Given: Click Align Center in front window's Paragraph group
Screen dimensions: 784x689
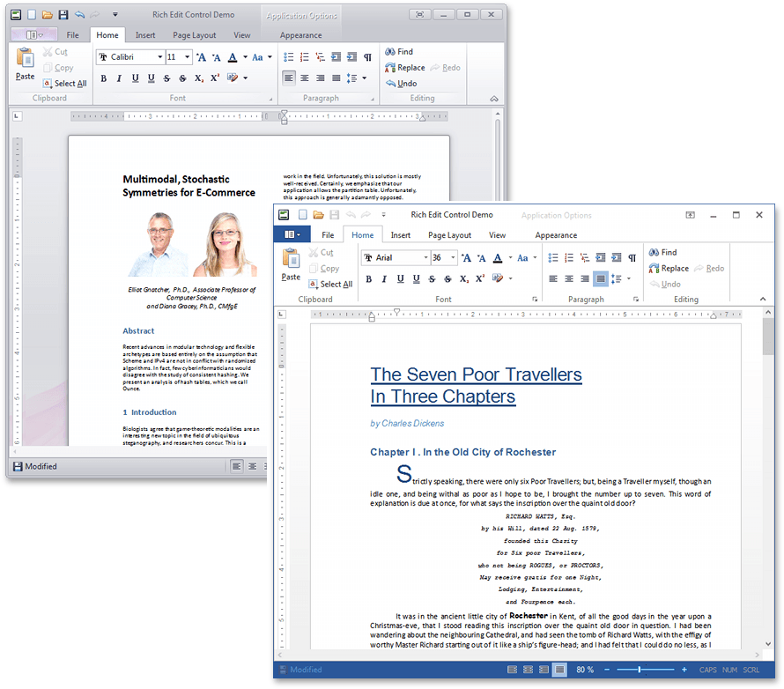Looking at the screenshot, I should (x=569, y=279).
